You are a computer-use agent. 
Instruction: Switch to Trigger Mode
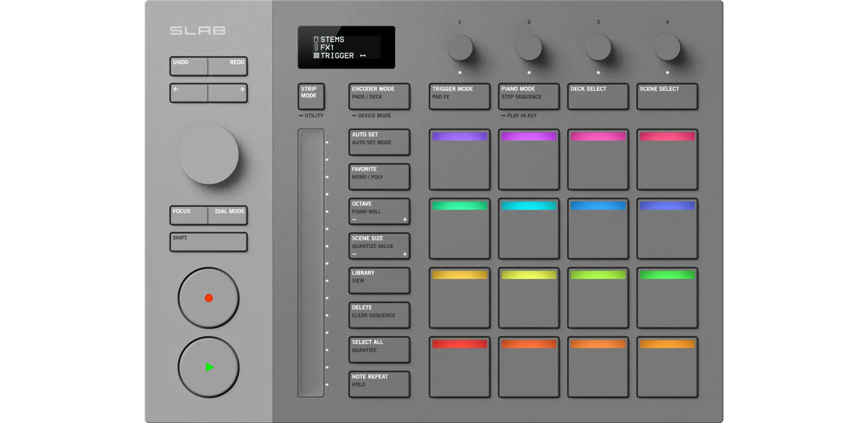459,96
